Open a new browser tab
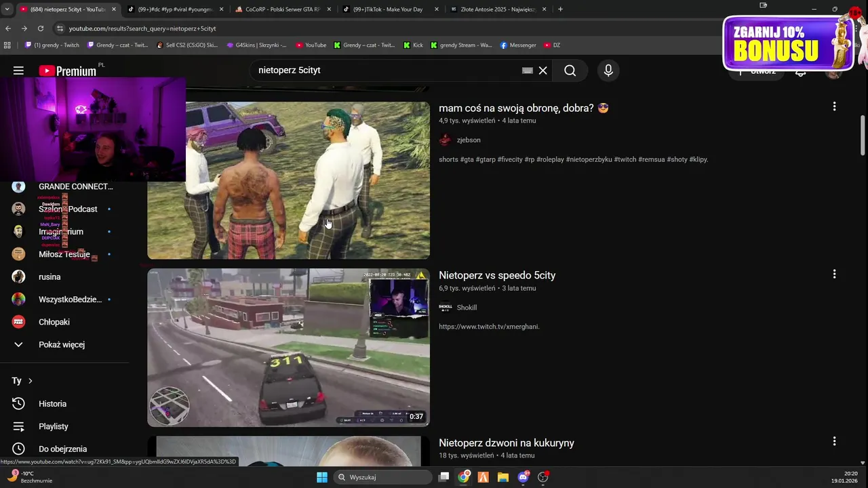This screenshot has height=488, width=868. [x=560, y=9]
